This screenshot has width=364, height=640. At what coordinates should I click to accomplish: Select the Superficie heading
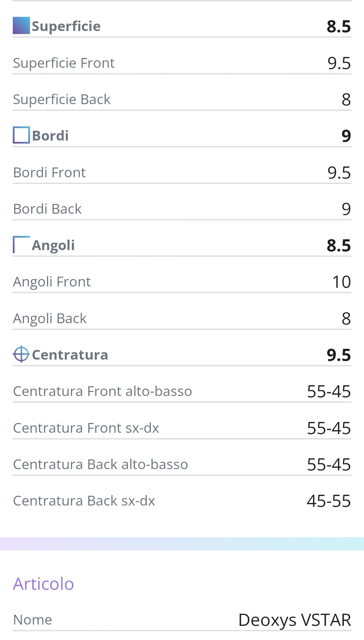tap(66, 26)
